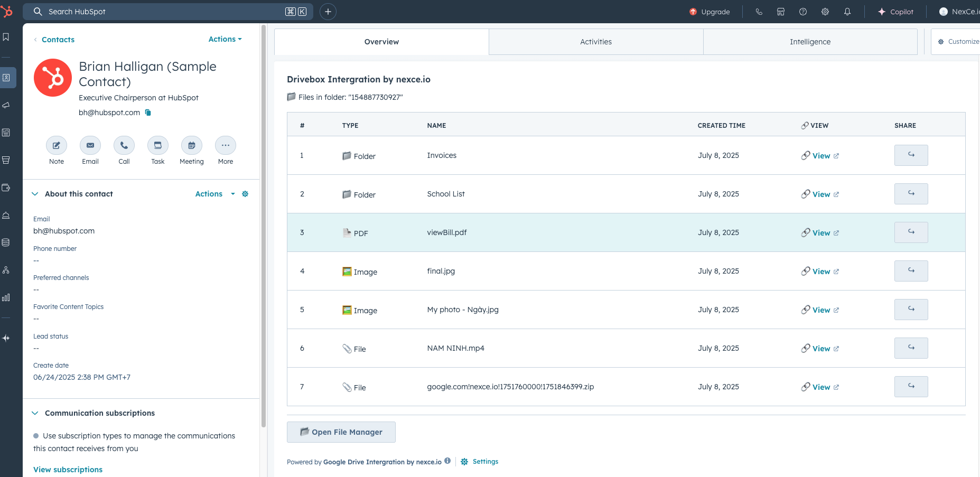This screenshot has width=980, height=477.
Task: Open the reporting bar chart sidebar icon
Action: pyautogui.click(x=6, y=297)
